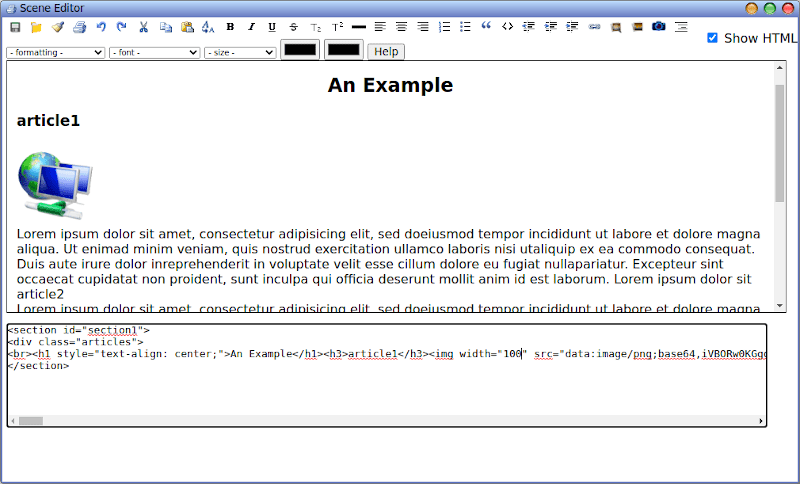The width and height of the screenshot is (800, 484).
Task: Toggle underline formatting
Action: click(272, 27)
